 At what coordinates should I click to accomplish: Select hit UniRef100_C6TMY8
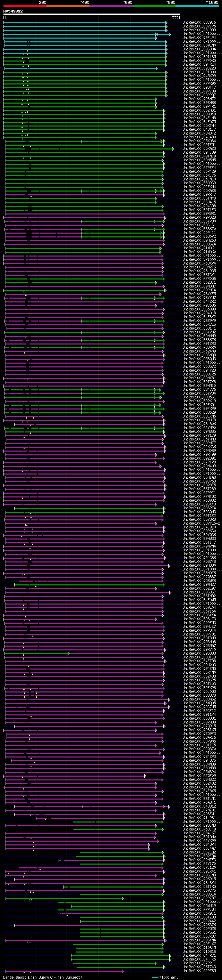pyautogui.click(x=199, y=198)
